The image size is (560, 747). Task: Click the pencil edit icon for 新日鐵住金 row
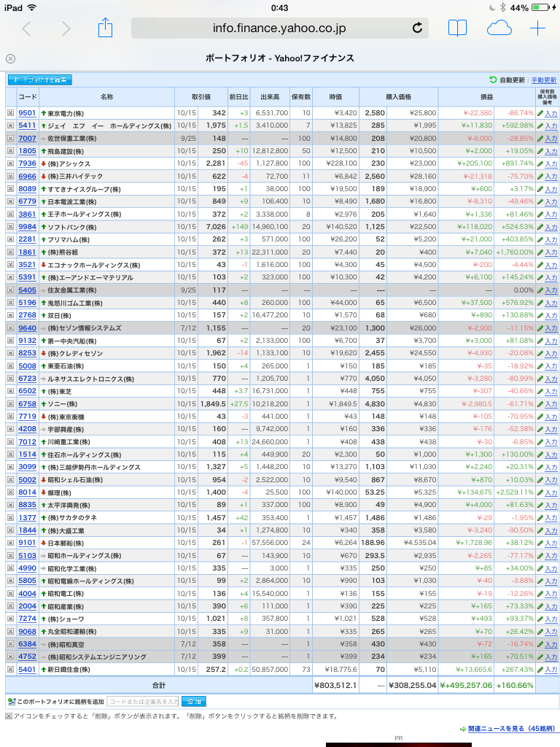tap(540, 670)
